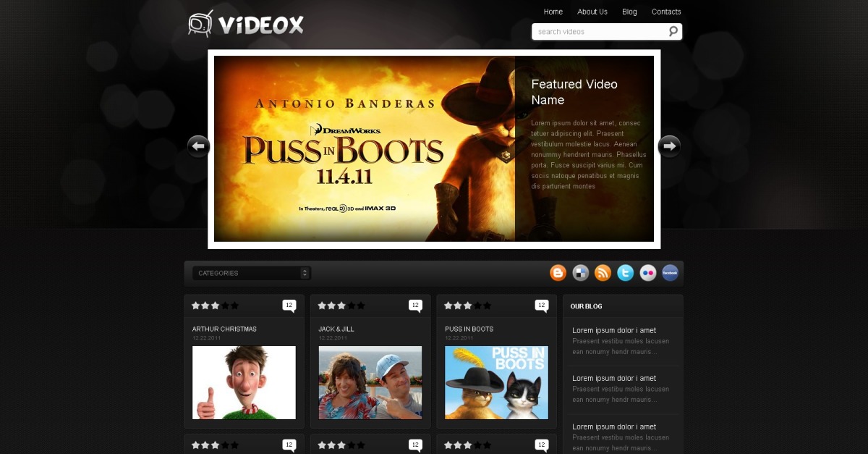
Task: Expand the Categories dropdown
Action: (x=251, y=273)
